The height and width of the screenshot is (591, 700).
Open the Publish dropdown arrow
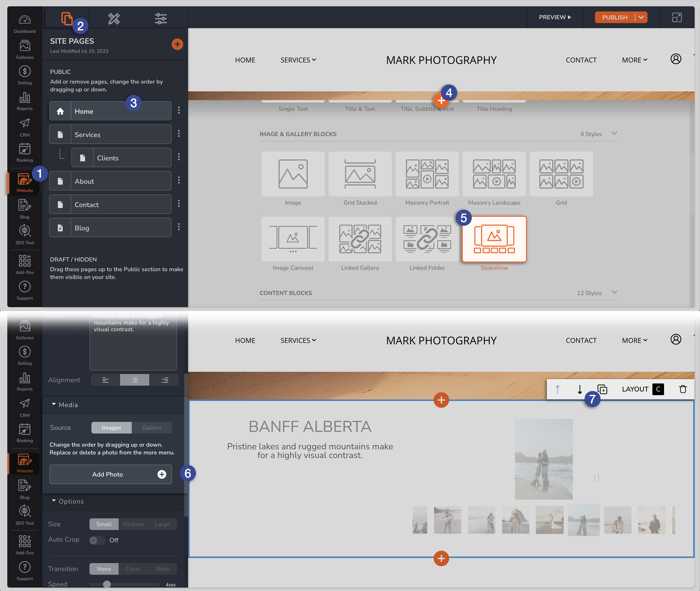(641, 17)
